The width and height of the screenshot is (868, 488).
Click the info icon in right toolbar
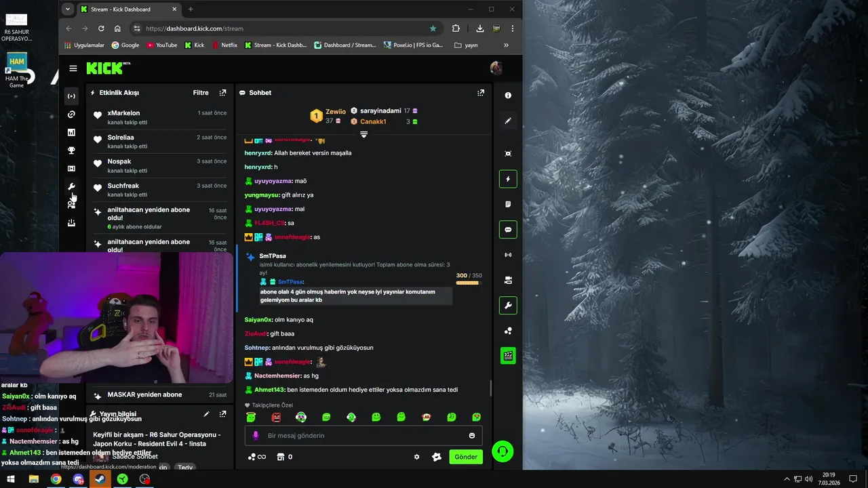(x=508, y=96)
